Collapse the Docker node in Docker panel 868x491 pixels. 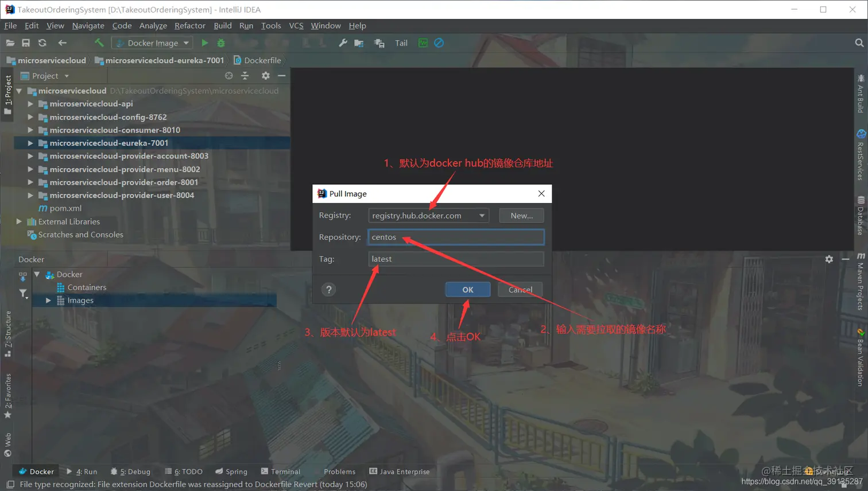(37, 274)
